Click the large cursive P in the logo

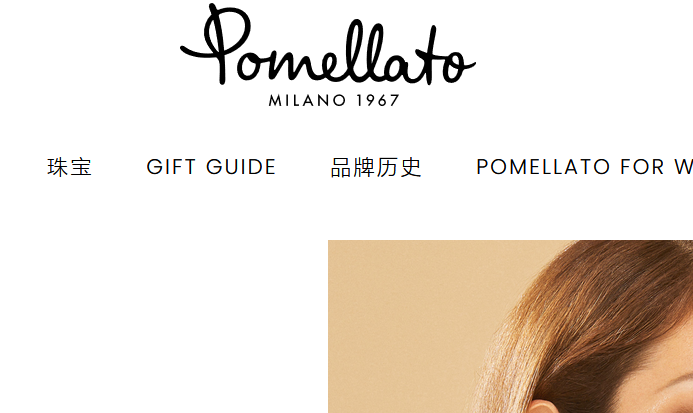pyautogui.click(x=215, y=44)
